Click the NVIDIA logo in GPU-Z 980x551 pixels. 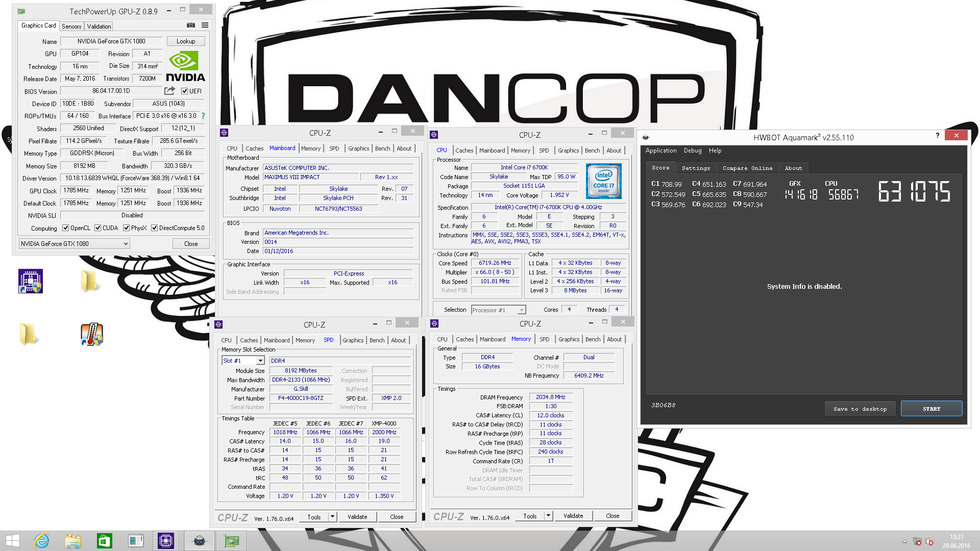click(x=185, y=67)
